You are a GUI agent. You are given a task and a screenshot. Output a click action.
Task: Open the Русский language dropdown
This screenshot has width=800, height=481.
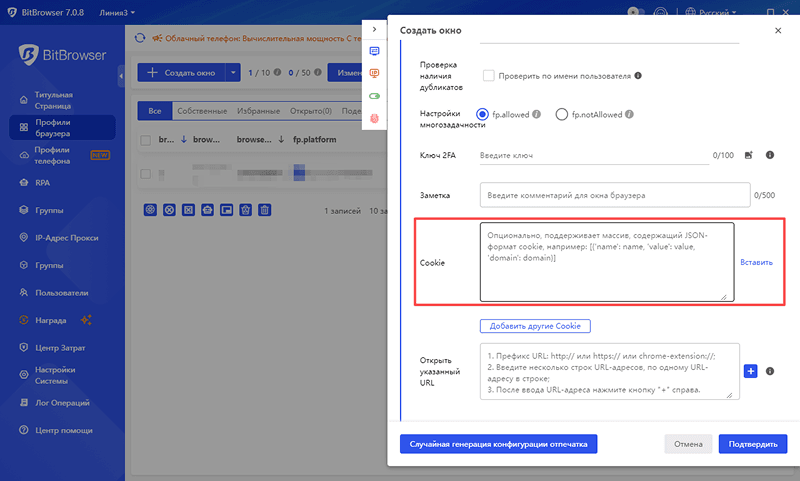(714, 13)
